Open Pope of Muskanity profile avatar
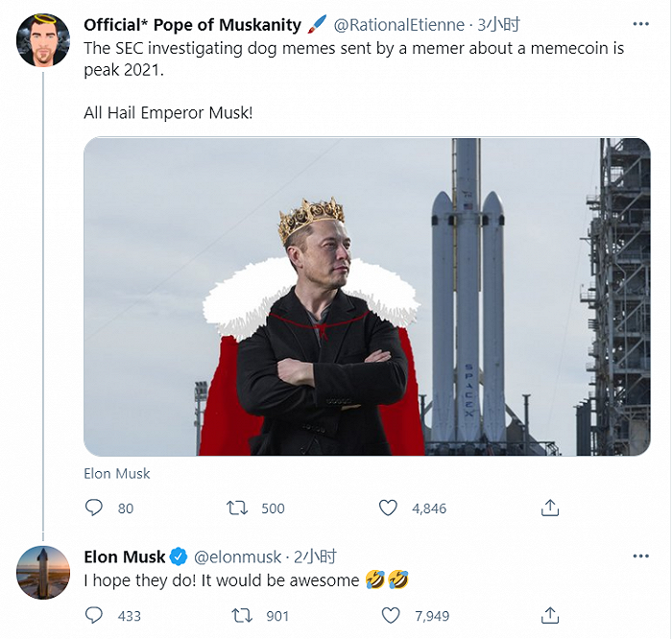 tap(43, 40)
